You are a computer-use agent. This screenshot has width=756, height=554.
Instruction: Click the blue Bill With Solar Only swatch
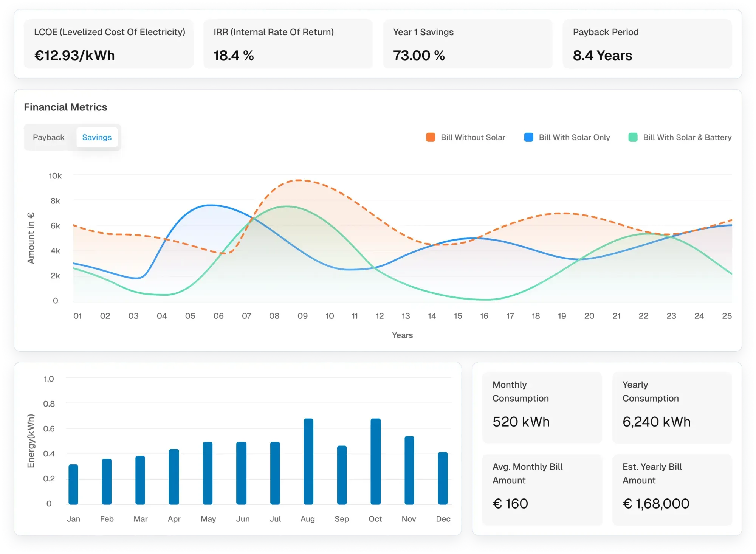(x=528, y=137)
